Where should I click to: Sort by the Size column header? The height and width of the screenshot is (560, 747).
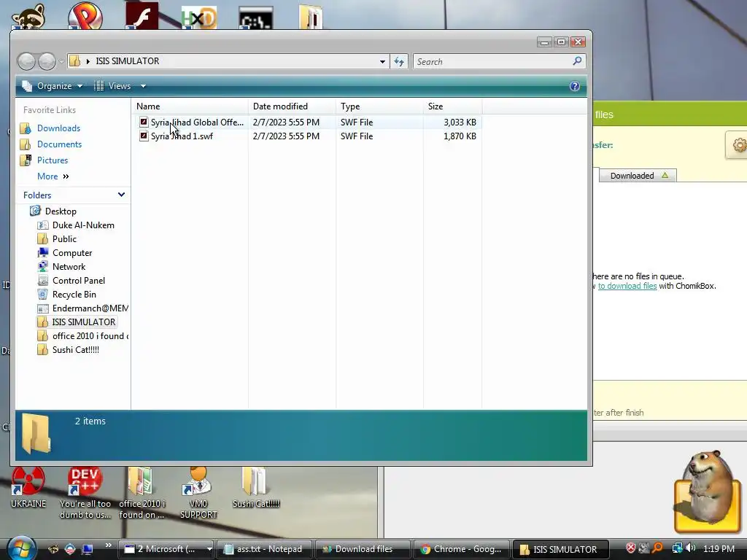[x=452, y=106]
